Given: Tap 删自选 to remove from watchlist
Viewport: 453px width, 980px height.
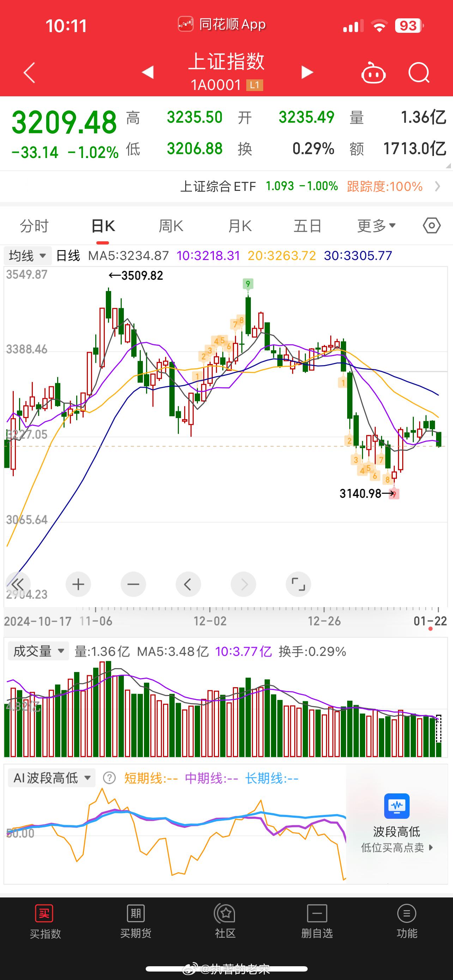Looking at the screenshot, I should [317, 922].
